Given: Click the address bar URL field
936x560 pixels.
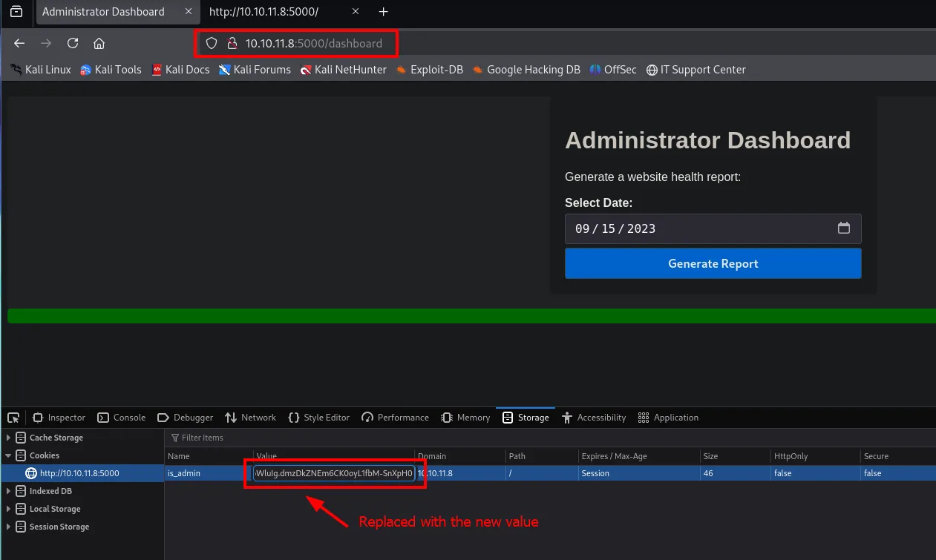Looking at the screenshot, I should tap(314, 43).
